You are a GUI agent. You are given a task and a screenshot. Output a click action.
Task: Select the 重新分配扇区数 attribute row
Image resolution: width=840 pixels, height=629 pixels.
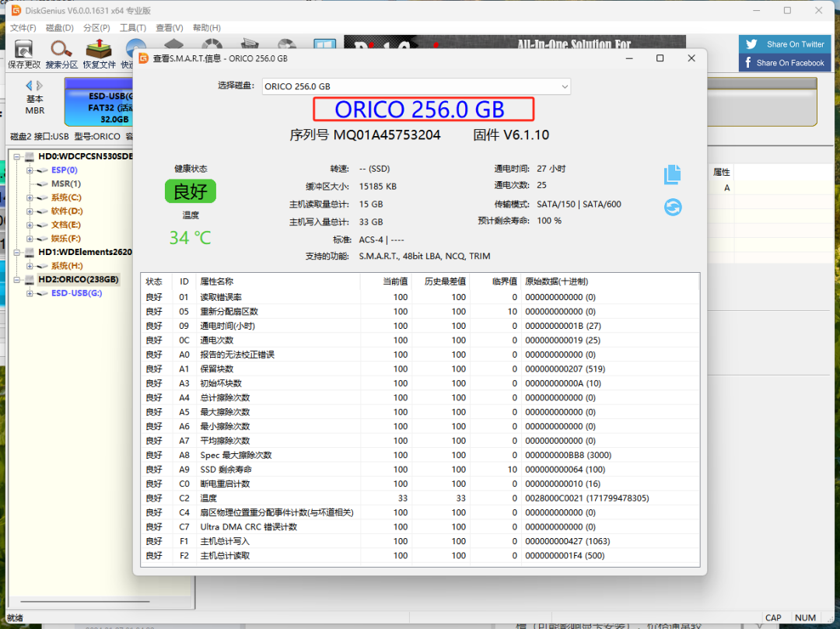420,312
